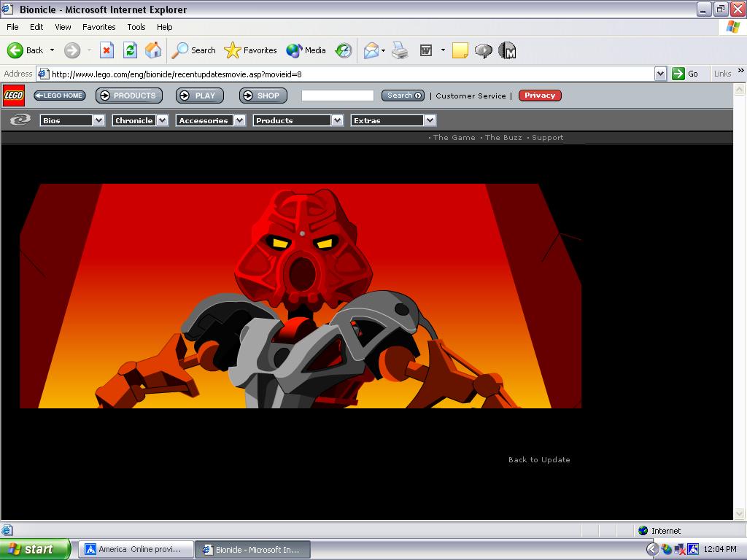Expand the Links toolbar chevron
Viewport: 747px width, 560px height.
coord(741,71)
